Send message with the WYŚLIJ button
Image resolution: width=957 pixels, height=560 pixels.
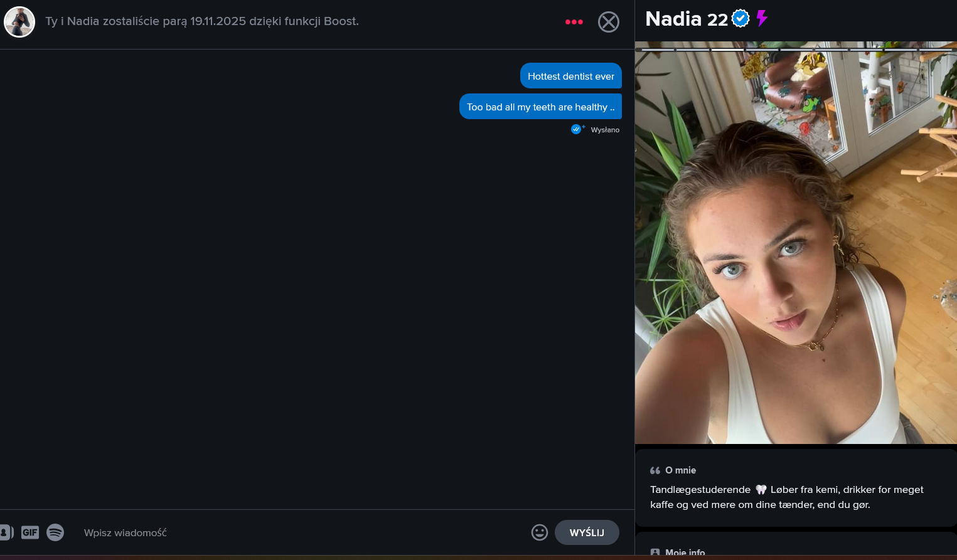[x=587, y=532]
